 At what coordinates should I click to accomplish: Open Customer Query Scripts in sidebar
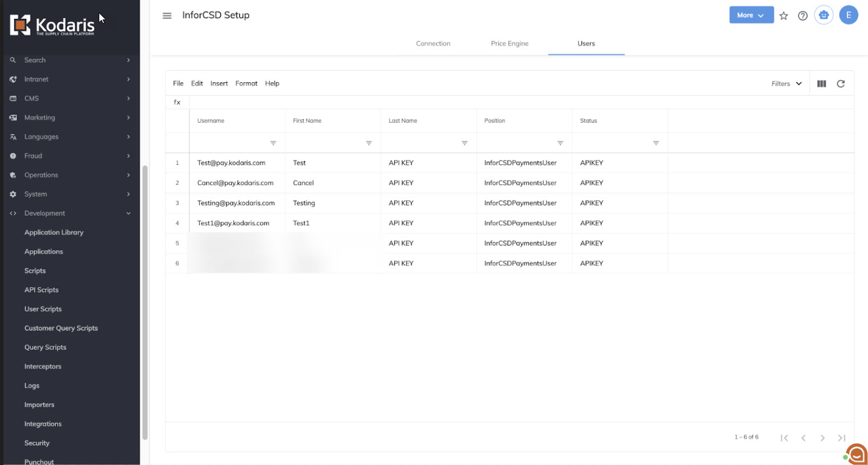61,329
